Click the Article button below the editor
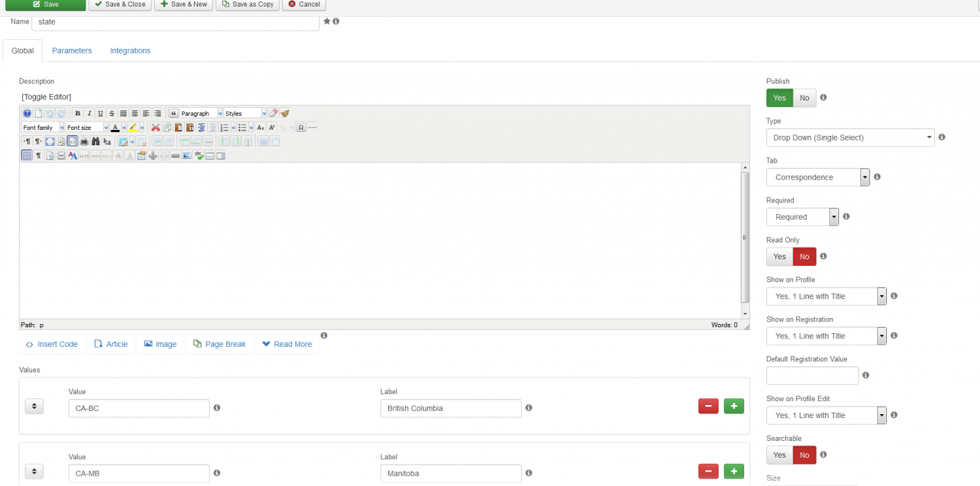Viewport: 980px width, 486px height. 111,344
